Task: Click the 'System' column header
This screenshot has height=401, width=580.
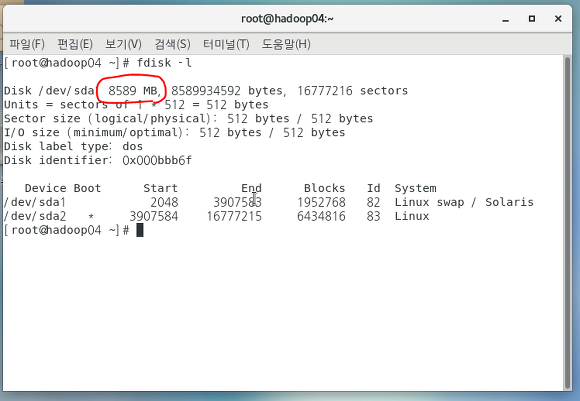Action: coord(415,188)
